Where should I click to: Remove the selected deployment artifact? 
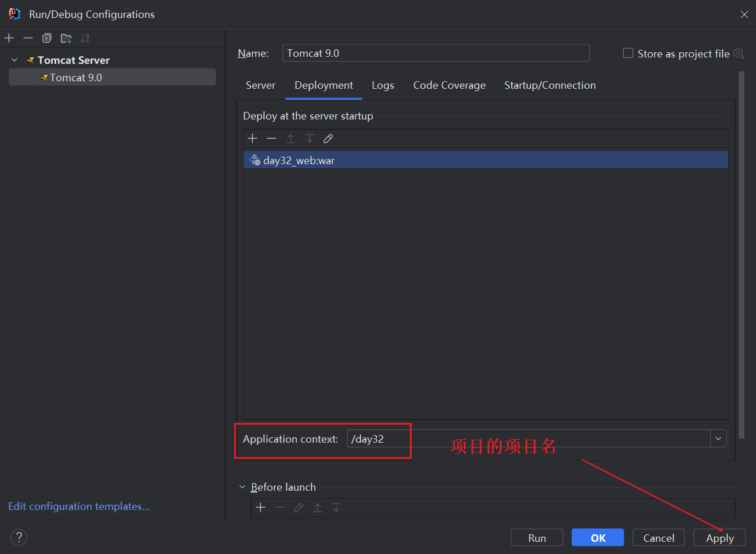[271, 138]
